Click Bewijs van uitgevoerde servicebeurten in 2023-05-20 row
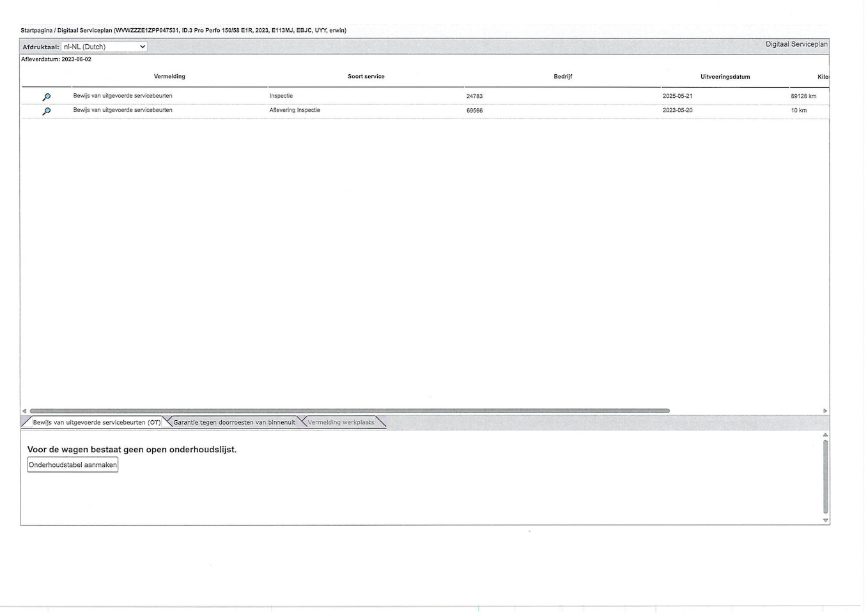 (x=123, y=110)
